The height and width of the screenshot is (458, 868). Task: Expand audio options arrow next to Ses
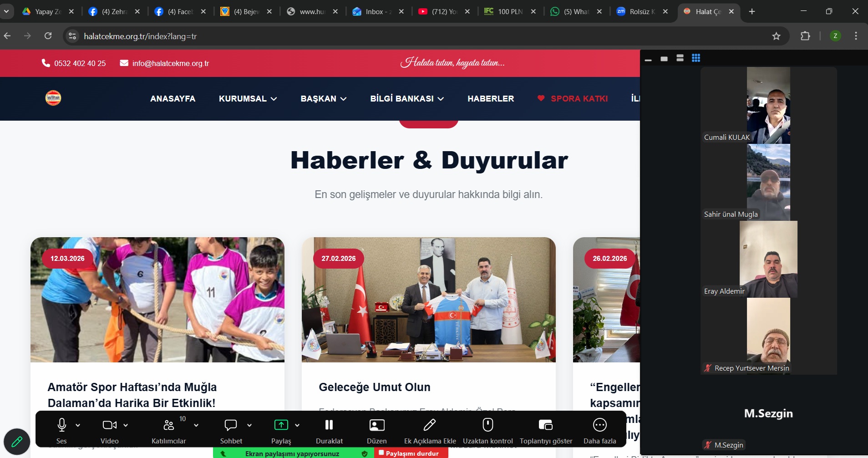point(78,425)
